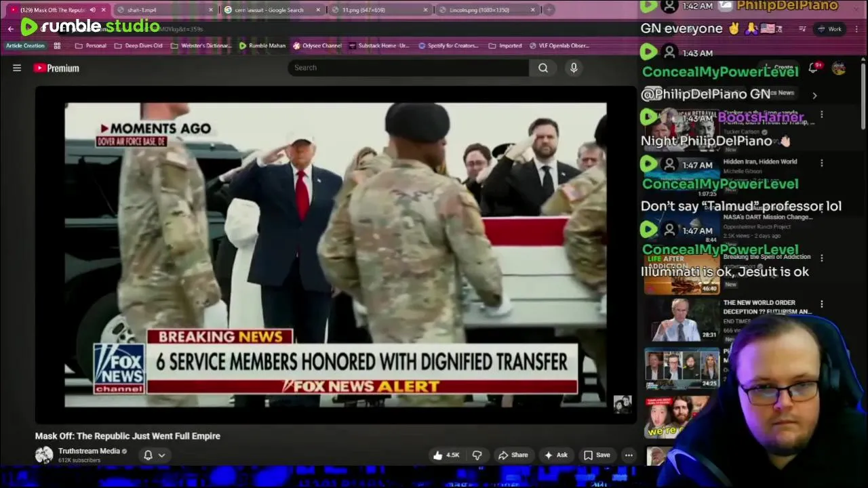Open options for The New World Order video
This screenshot has width=868, height=488.
tap(821, 304)
